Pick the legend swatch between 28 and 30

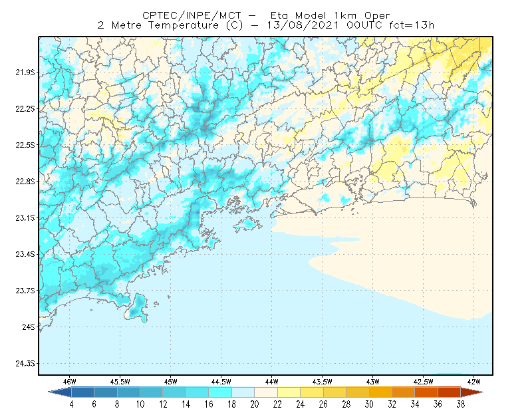(x=358, y=392)
